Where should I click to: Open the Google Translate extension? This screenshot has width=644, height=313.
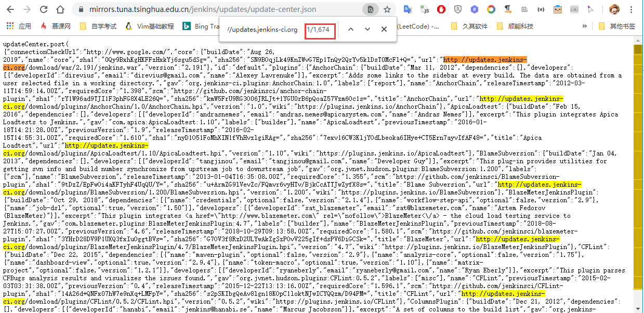pyautogui.click(x=409, y=9)
